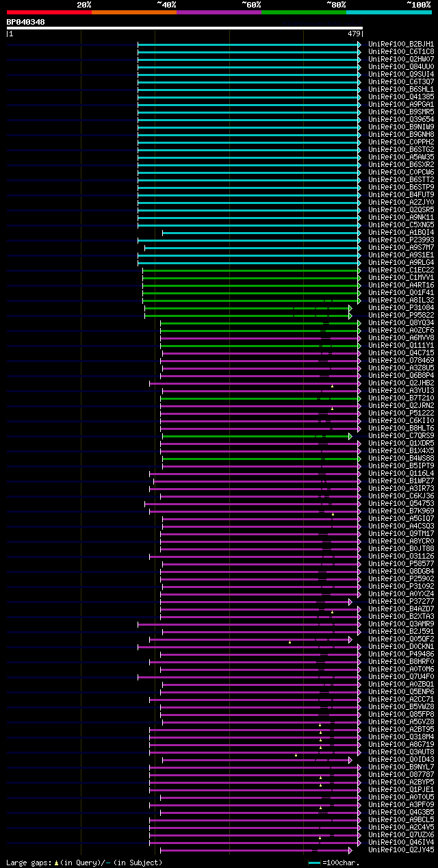
Task: Select hit UniRef100_C1EC22
Action: (401, 270)
